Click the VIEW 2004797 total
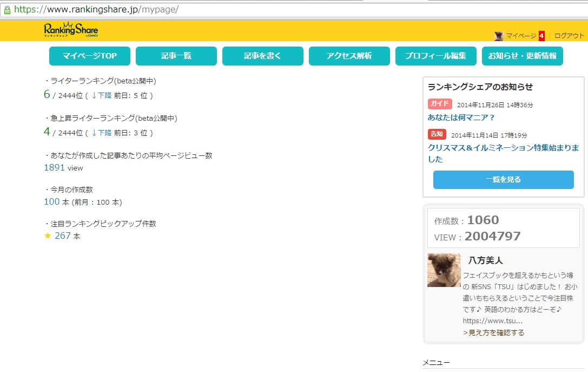The image size is (588, 372). tap(477, 237)
